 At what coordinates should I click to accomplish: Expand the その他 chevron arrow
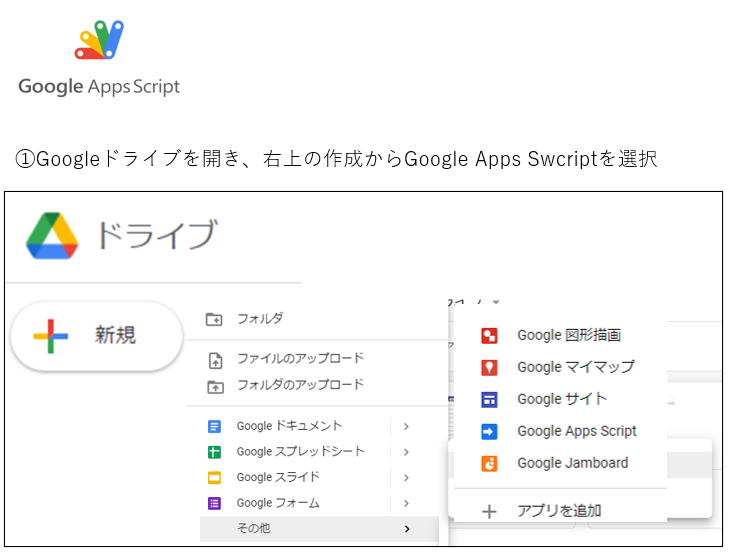click(x=407, y=529)
